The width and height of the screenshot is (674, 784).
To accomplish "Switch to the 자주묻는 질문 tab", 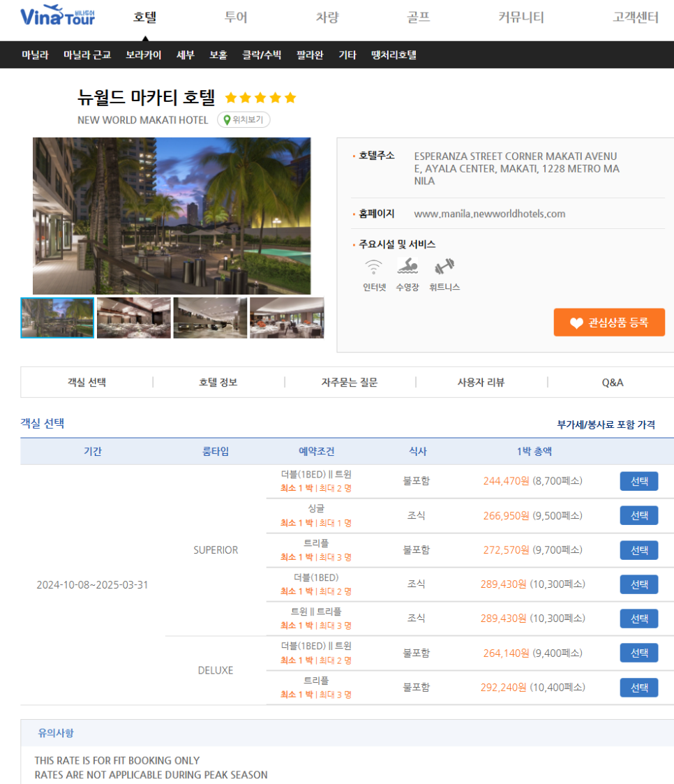I will (350, 383).
